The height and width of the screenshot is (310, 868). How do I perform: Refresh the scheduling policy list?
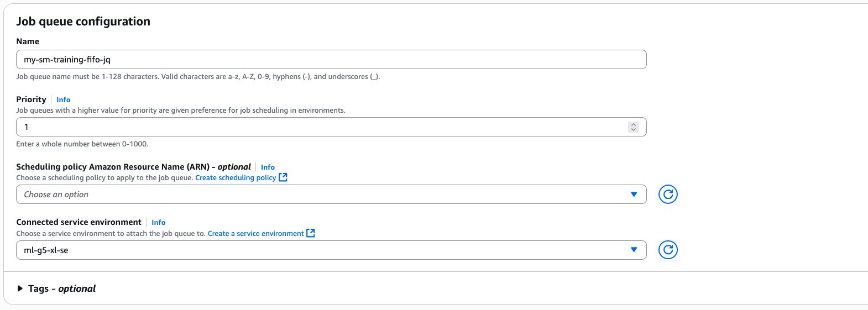pos(668,195)
